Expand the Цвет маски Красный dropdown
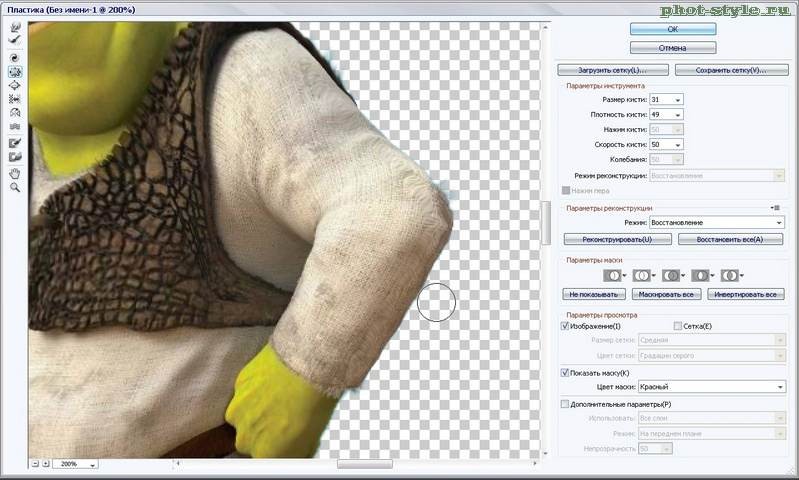 point(712,387)
